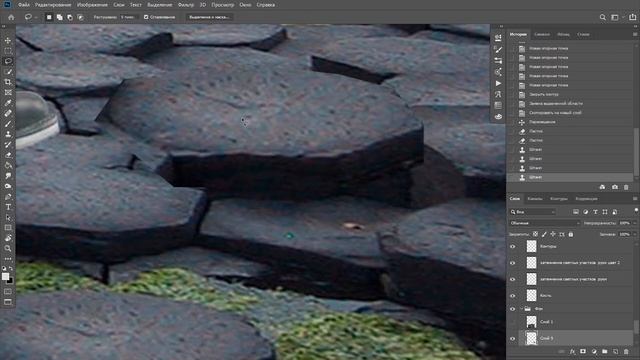
Task: Hide the Кисть layer with its eye icon
Action: pyautogui.click(x=513, y=296)
